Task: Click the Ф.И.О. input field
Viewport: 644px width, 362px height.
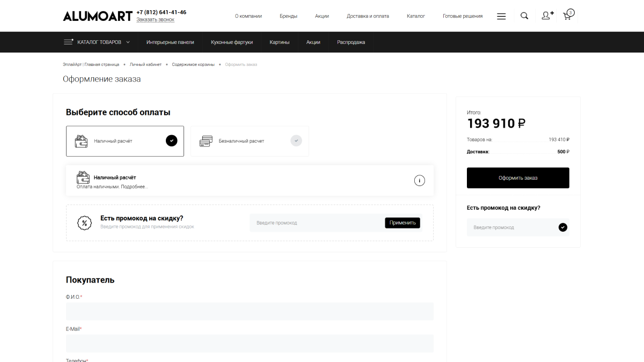Action: pyautogui.click(x=250, y=311)
